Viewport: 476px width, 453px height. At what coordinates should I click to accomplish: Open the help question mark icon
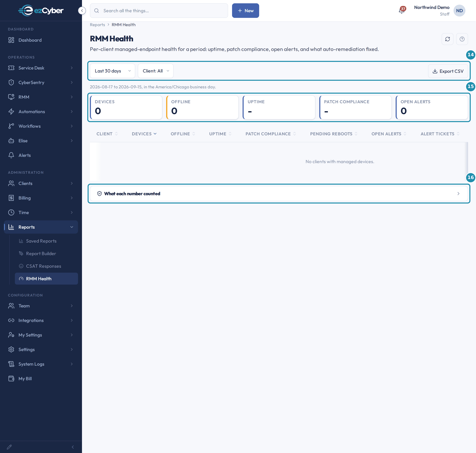coord(462,39)
